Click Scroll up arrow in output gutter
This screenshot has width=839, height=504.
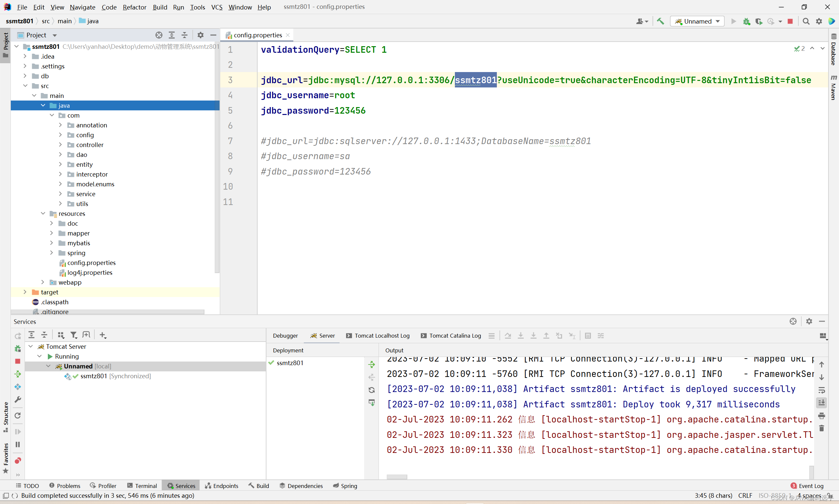click(822, 364)
